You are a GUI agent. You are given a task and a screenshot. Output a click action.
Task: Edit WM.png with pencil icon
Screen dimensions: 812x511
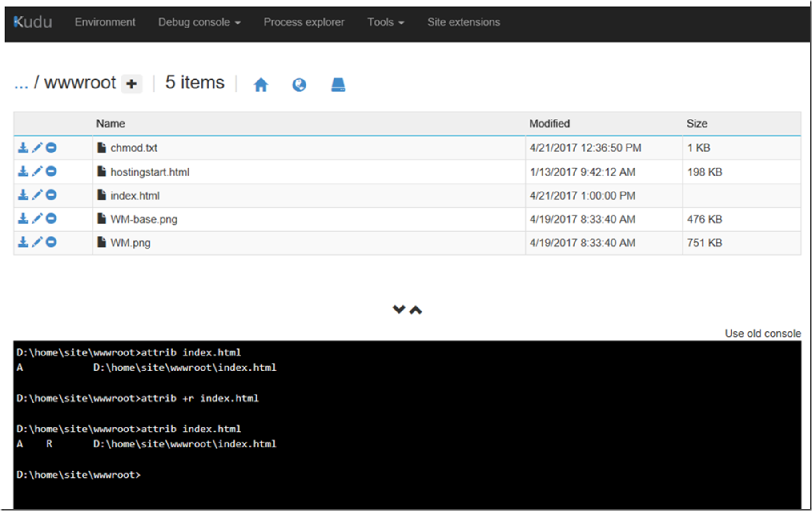click(x=37, y=242)
